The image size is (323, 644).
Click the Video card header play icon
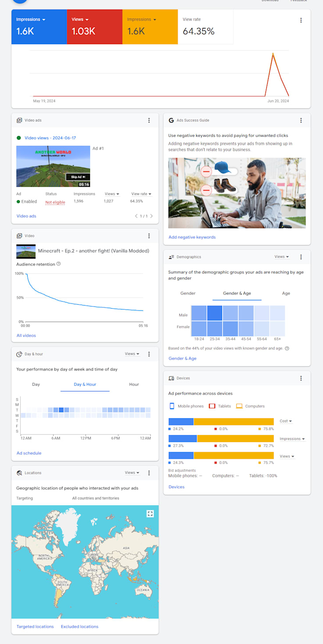tap(19, 236)
